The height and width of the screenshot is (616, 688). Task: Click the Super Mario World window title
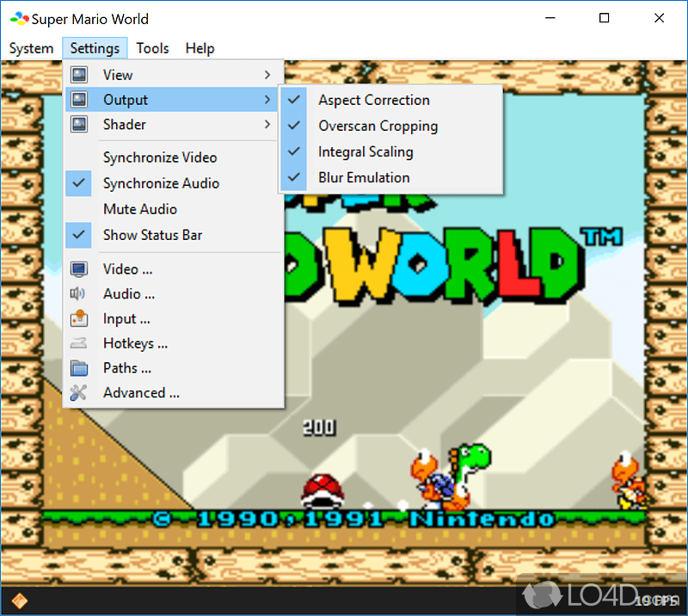(90, 19)
